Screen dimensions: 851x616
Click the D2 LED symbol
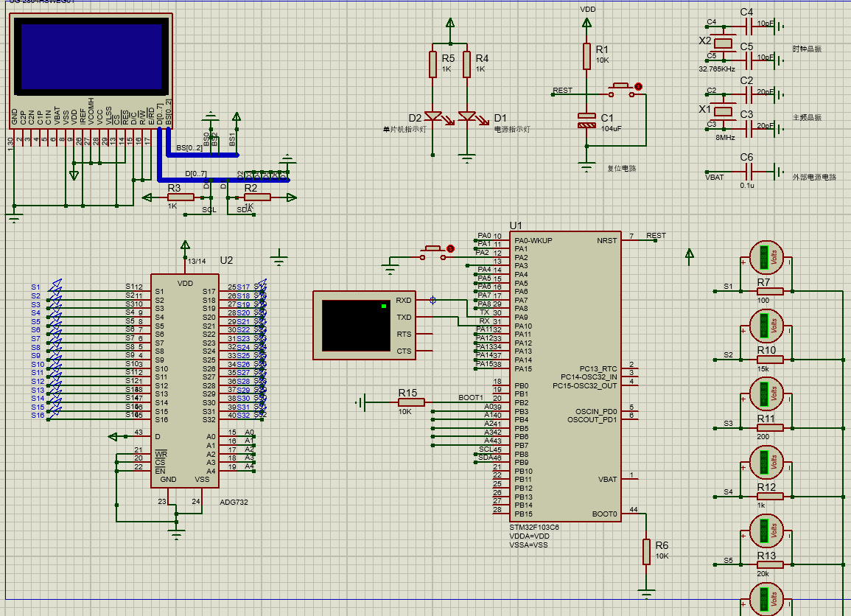pyautogui.click(x=434, y=116)
